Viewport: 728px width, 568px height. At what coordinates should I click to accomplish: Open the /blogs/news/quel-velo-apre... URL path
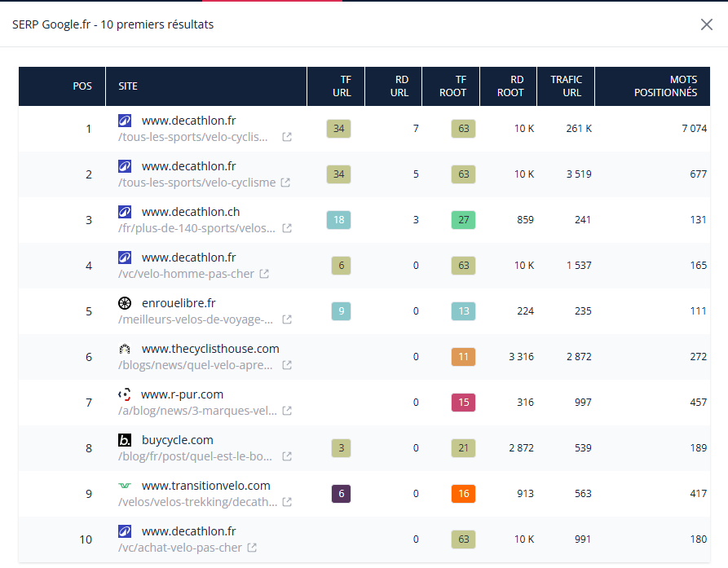point(196,365)
